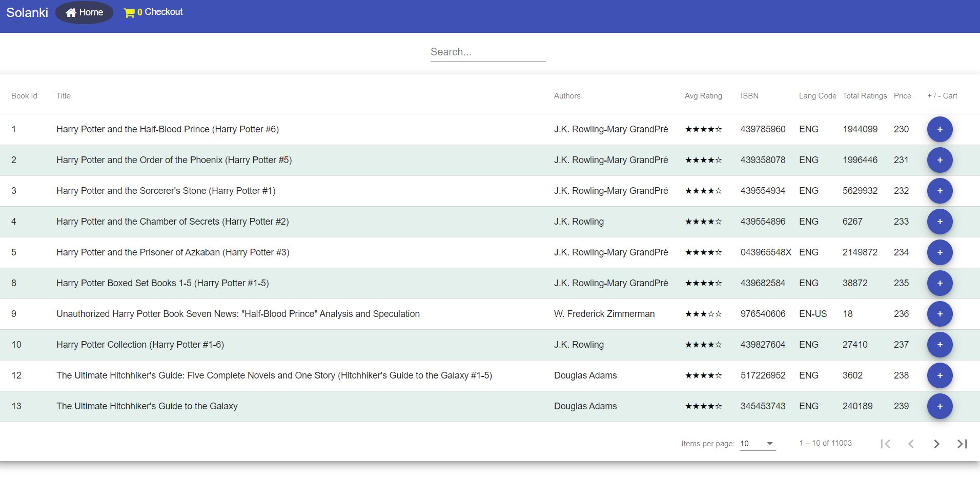
Task: Click the + / - Cart column header
Action: pos(942,96)
